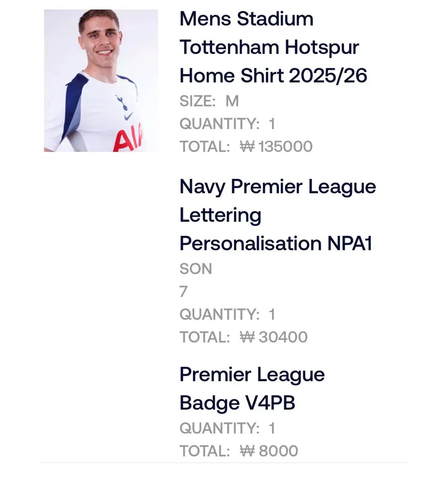Image resolution: width=448 pixels, height=478 pixels.
Task: Open the Premier League Badge V4PB title
Action: pyautogui.click(x=252, y=388)
